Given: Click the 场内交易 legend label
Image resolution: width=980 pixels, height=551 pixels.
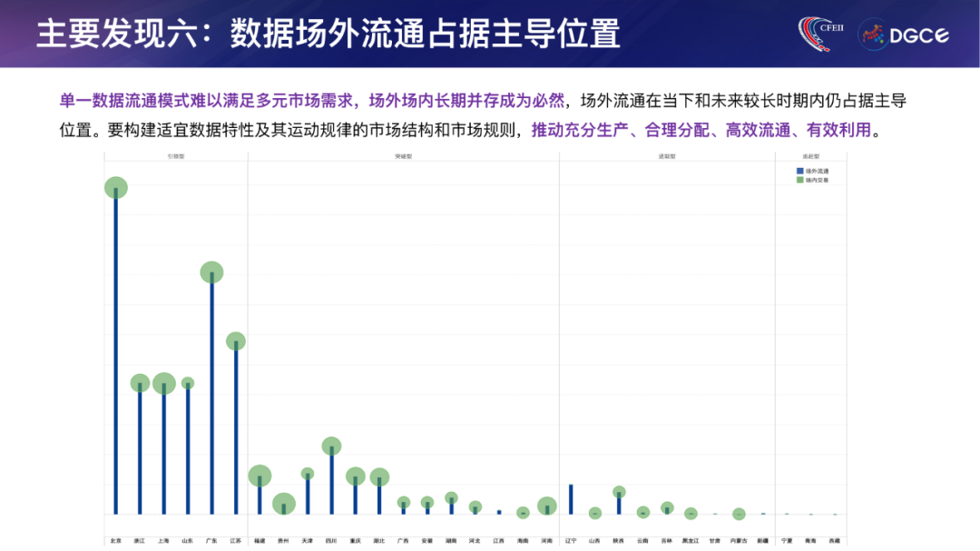Looking at the screenshot, I should coord(817,180).
